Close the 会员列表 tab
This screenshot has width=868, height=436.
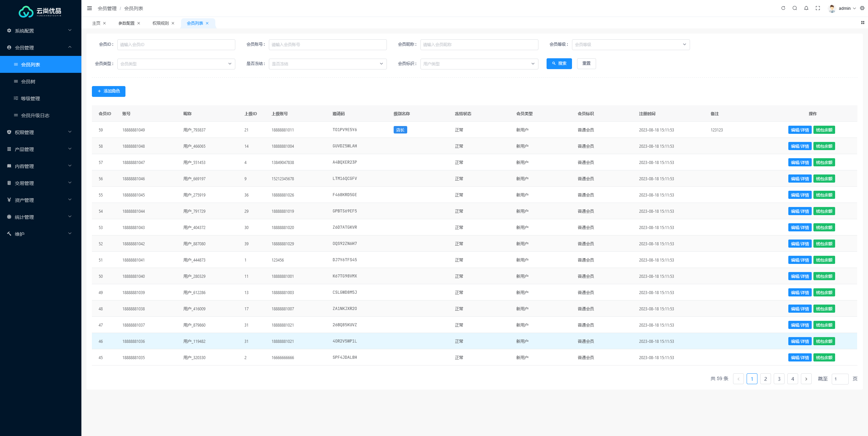[x=207, y=23]
